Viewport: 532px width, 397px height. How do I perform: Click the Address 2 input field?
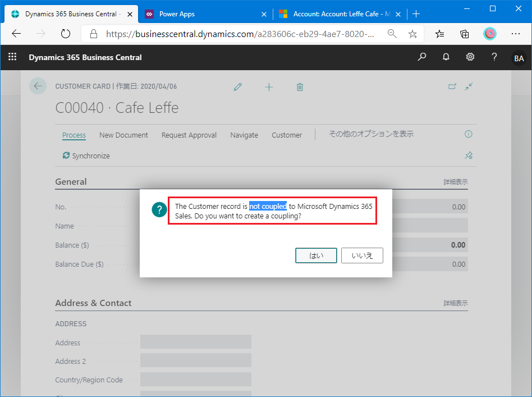point(196,361)
